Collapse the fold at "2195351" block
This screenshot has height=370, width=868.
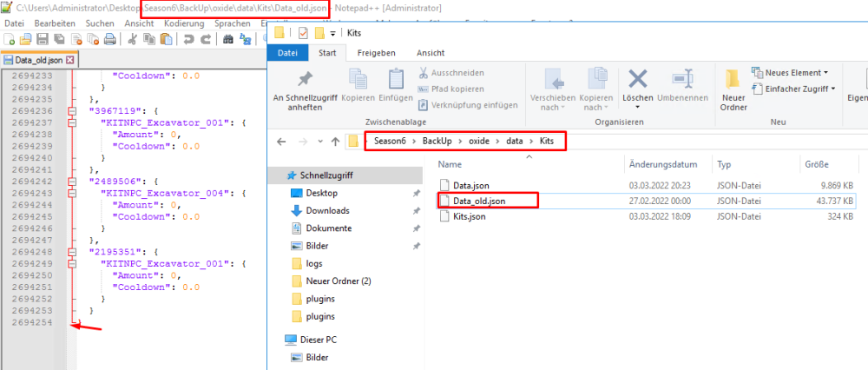tap(71, 252)
